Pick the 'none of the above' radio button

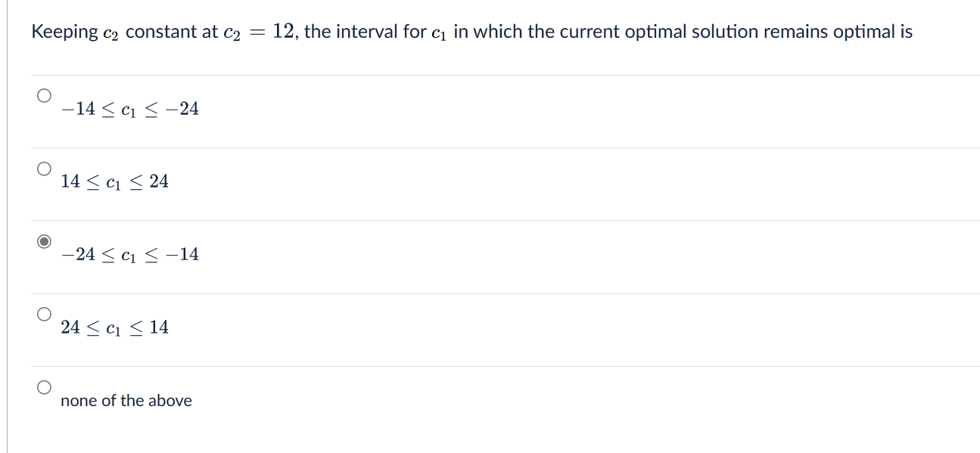pos(44,387)
